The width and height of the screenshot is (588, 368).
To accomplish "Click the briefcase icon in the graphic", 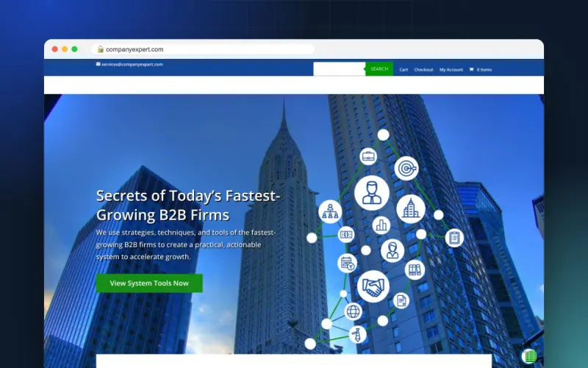I will (x=368, y=156).
